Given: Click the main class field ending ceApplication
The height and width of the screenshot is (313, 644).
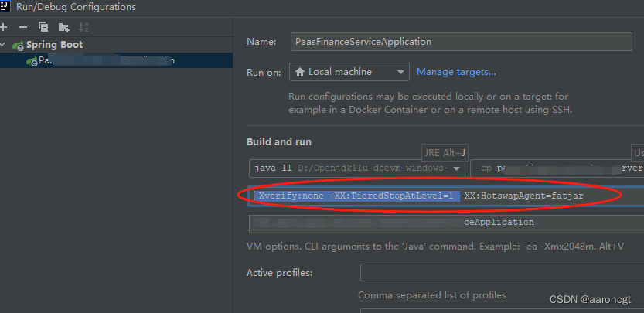Looking at the screenshot, I should click(446, 223).
